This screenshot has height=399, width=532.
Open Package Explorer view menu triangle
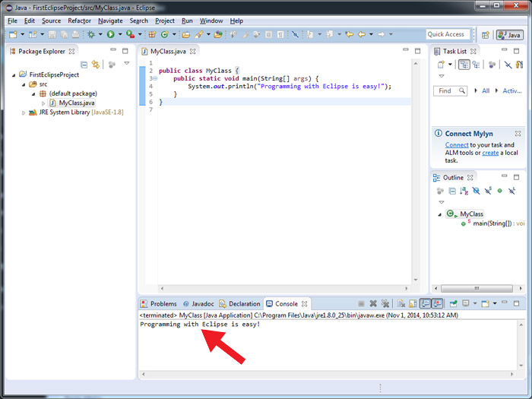coord(127,63)
